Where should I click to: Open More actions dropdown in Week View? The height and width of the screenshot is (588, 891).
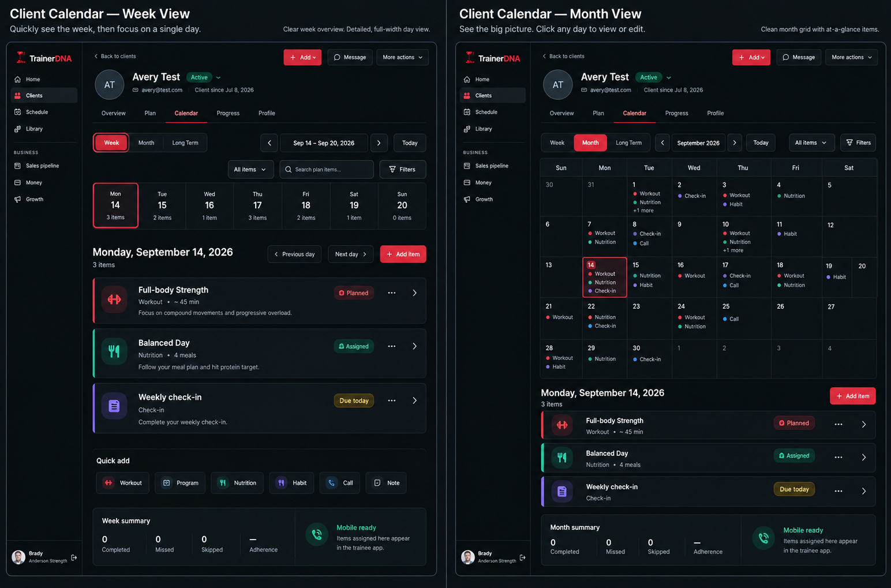[x=403, y=57]
